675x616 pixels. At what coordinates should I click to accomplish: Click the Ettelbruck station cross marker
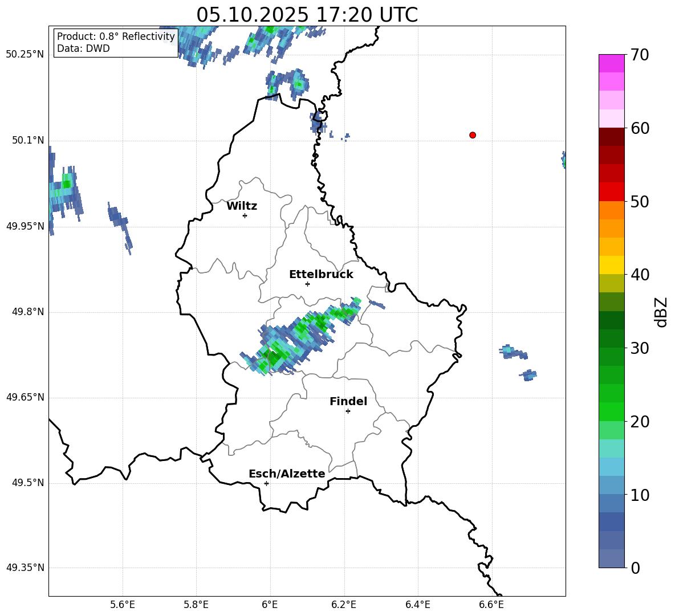coord(307,284)
